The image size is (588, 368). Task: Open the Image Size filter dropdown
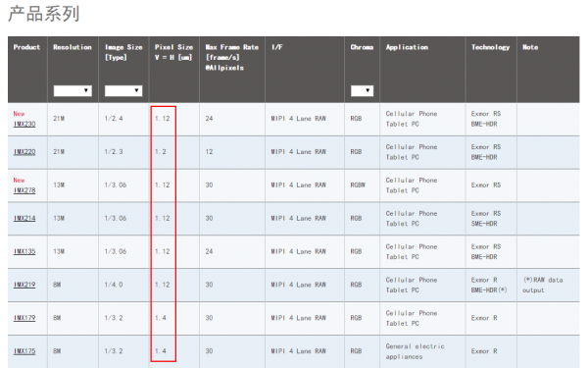point(123,90)
